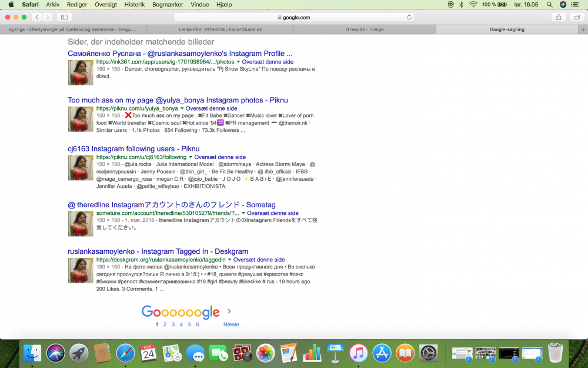Open thumbnail of the first ink361 result
Screen dimensions: 588x368
(x=80, y=72)
